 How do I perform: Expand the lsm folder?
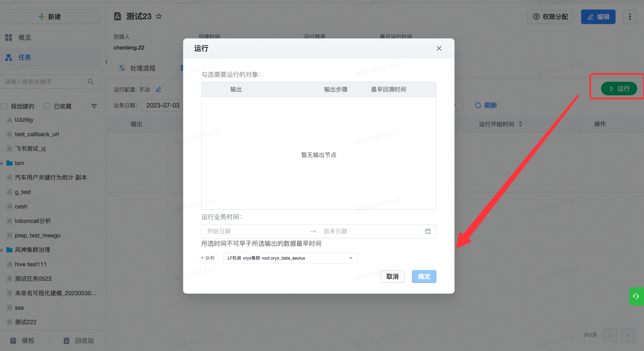click(2, 163)
